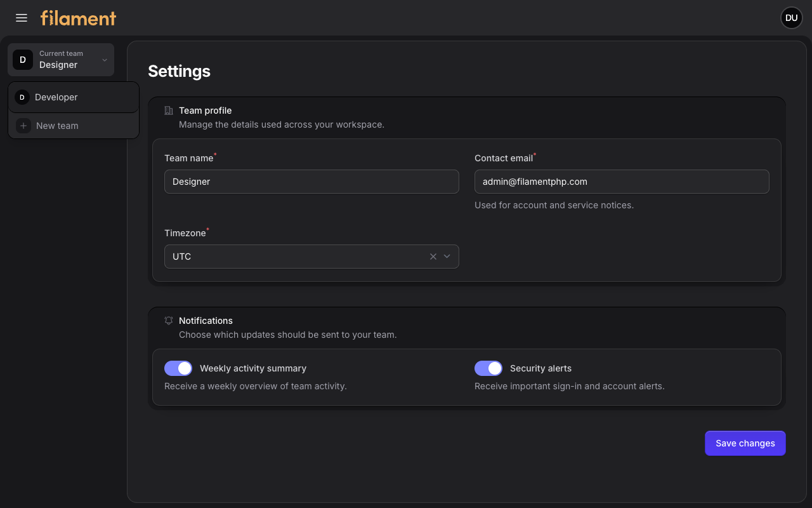
Task: Click 'Receive important sign-in and account alerts.'
Action: coord(570,386)
